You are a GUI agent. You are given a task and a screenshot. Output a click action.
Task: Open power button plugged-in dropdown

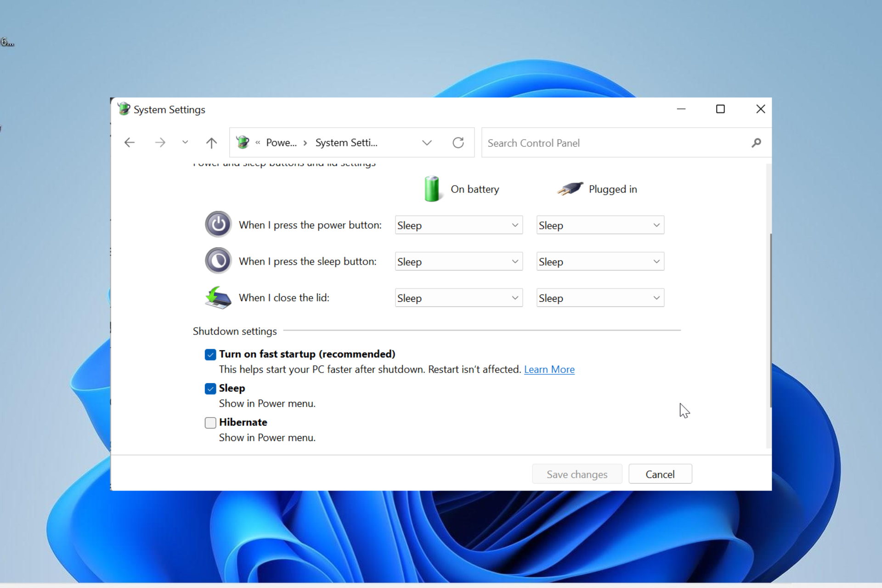(600, 225)
